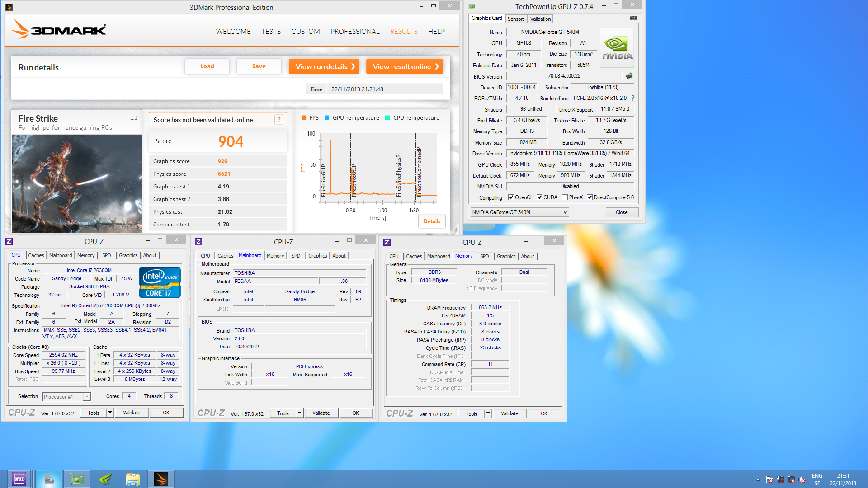Click the Details button under the chart
Image resolution: width=868 pixels, height=488 pixels.
(432, 221)
